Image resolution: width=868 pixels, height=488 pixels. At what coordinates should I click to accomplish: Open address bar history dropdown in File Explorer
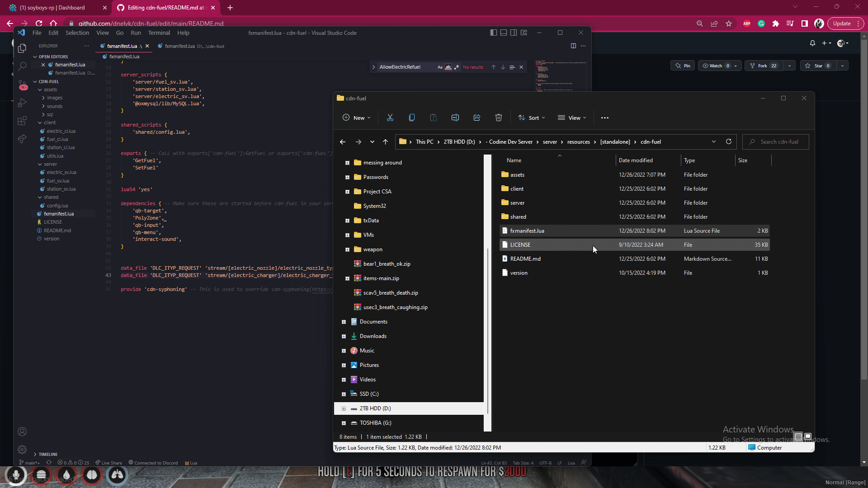(713, 141)
